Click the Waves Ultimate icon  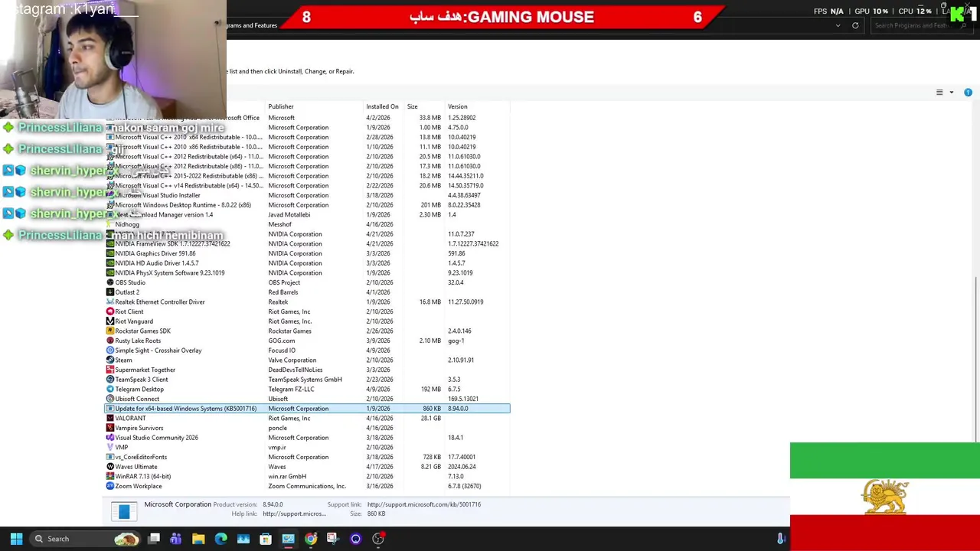coord(110,467)
